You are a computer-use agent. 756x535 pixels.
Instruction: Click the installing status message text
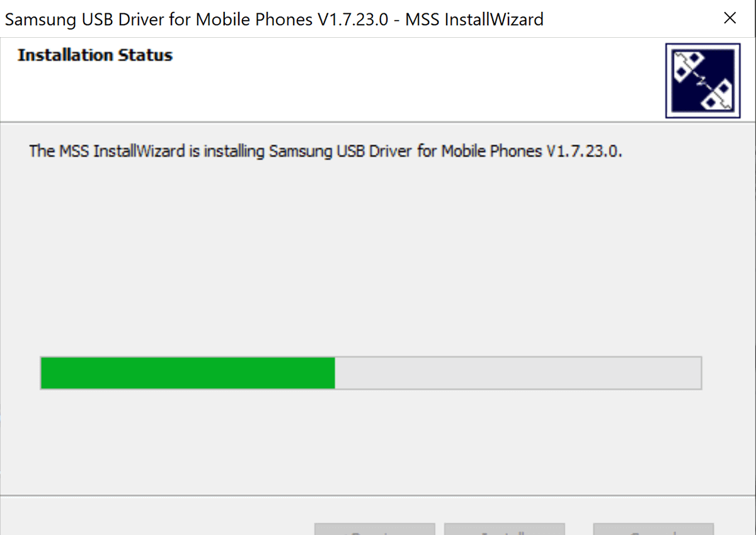click(x=326, y=151)
